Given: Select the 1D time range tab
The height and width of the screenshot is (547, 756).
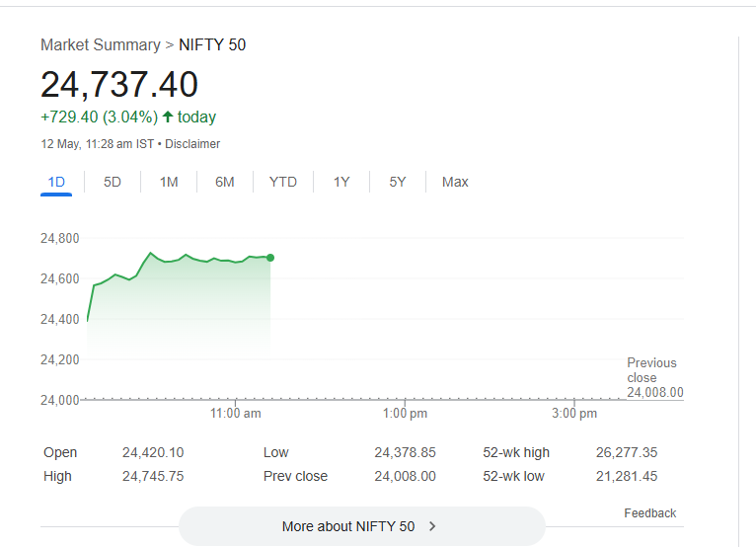Looking at the screenshot, I should [x=56, y=183].
